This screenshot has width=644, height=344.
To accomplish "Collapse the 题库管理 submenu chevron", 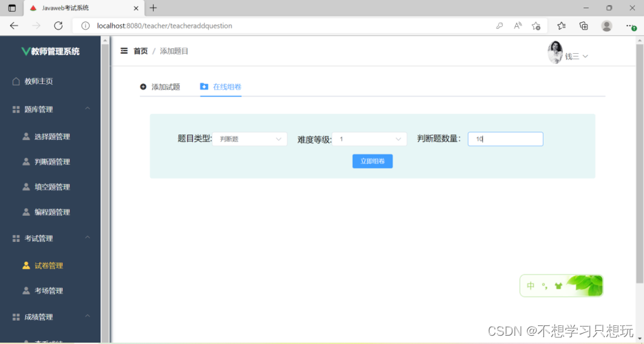I will tap(87, 108).
